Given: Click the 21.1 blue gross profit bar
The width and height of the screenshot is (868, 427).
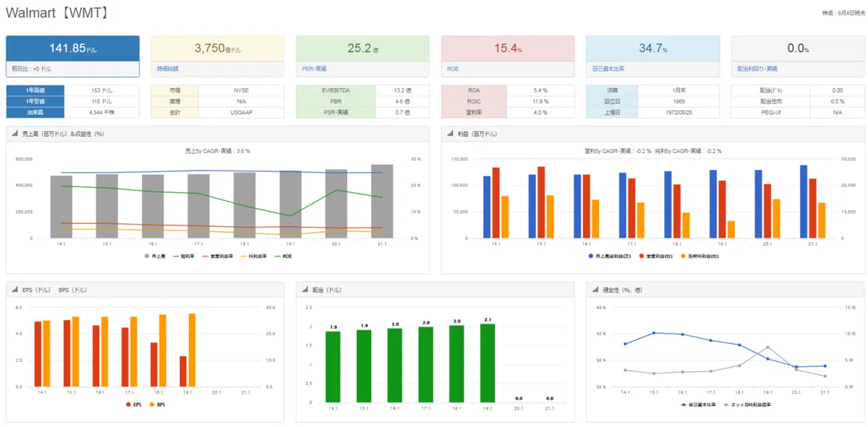Looking at the screenshot, I should 804,202.
